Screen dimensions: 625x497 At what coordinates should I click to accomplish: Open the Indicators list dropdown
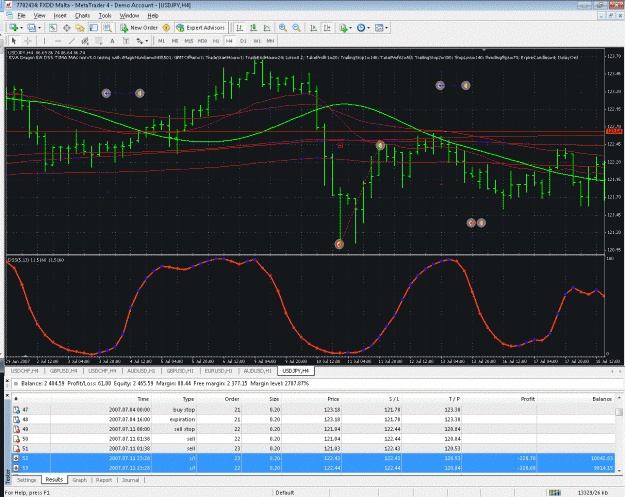[x=345, y=28]
